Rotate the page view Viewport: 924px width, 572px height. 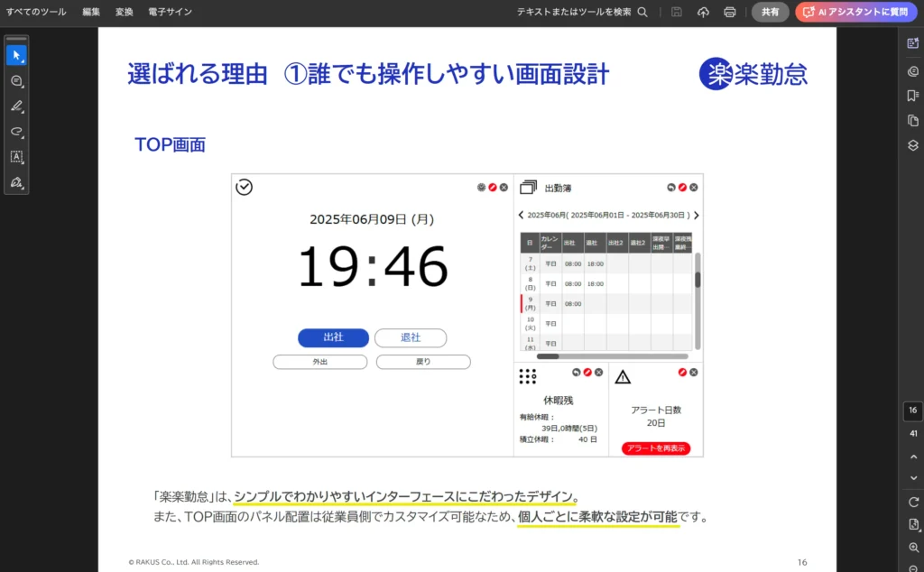(913, 502)
